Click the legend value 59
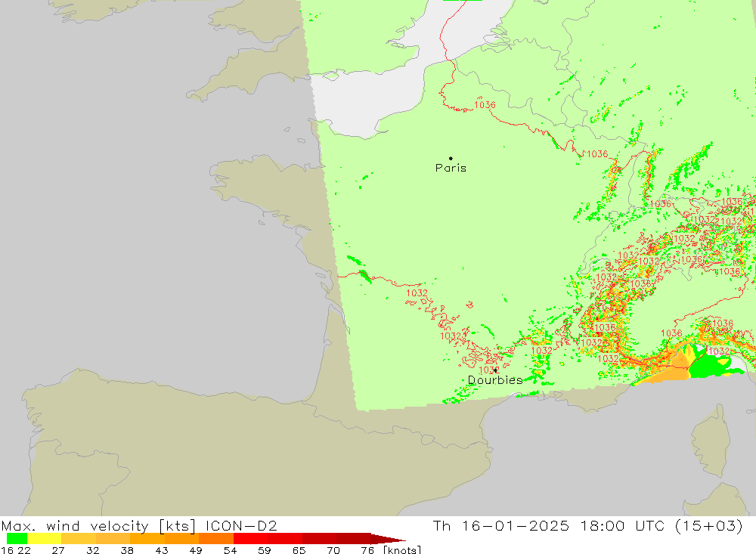The width and height of the screenshot is (756, 554). pyautogui.click(x=264, y=550)
